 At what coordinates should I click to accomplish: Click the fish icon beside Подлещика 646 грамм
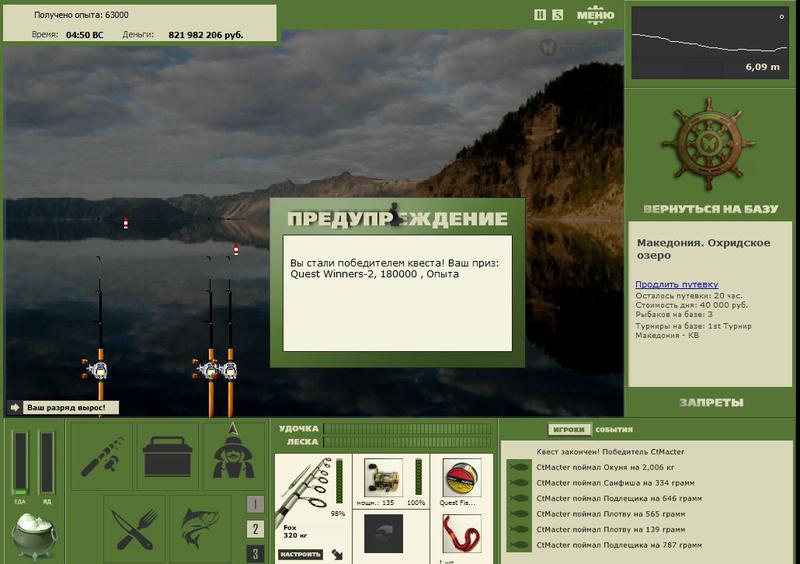[x=519, y=498]
